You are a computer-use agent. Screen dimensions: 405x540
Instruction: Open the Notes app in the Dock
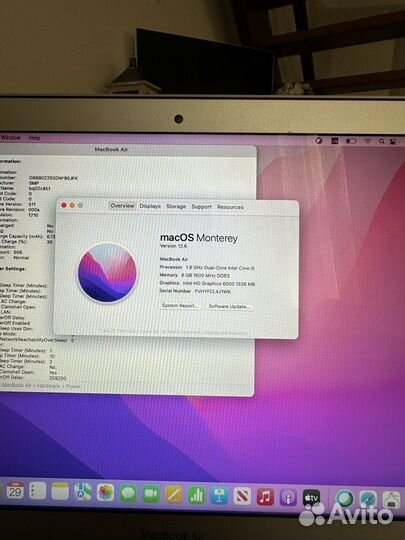(x=60, y=491)
